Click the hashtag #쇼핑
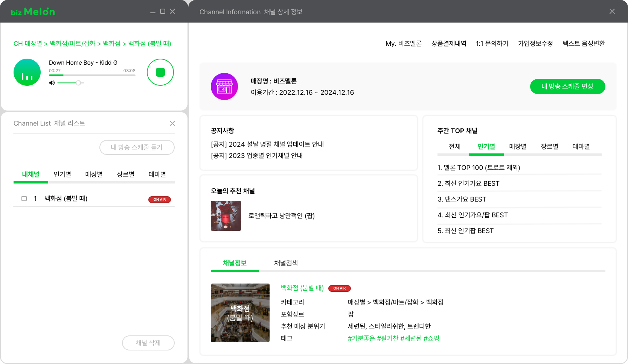 [x=431, y=338]
